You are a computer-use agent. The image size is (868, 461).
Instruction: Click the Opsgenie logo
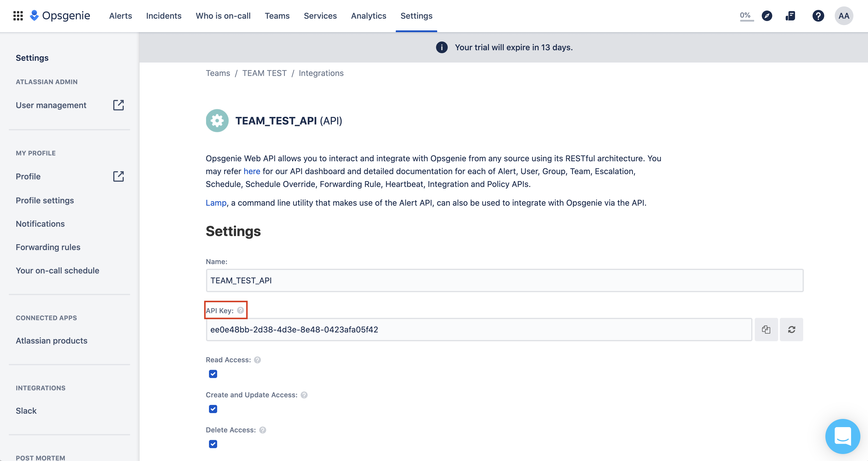61,15
